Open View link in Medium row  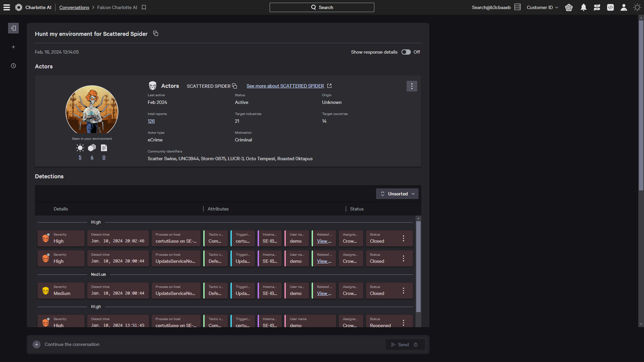(324, 293)
